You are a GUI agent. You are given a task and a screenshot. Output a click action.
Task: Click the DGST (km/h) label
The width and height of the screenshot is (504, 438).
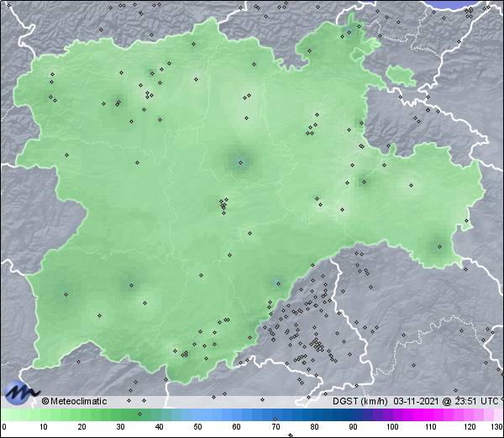pos(360,401)
